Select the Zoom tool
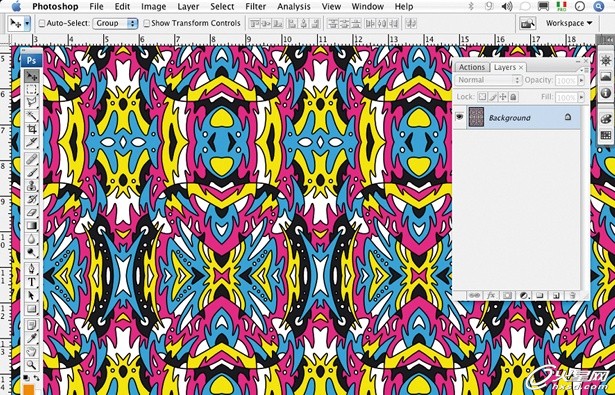The width and height of the screenshot is (615, 395). coord(31,365)
